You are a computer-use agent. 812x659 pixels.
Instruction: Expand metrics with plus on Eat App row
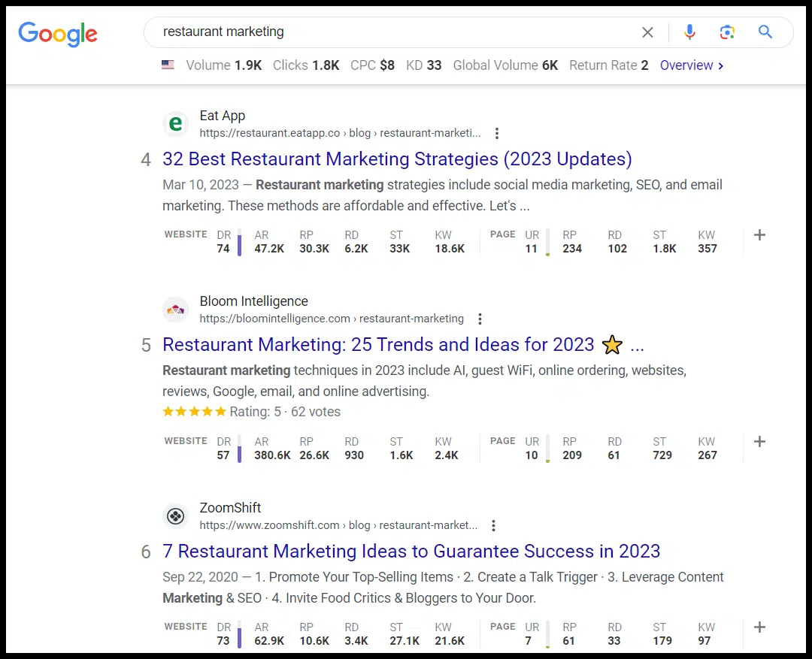(x=759, y=235)
